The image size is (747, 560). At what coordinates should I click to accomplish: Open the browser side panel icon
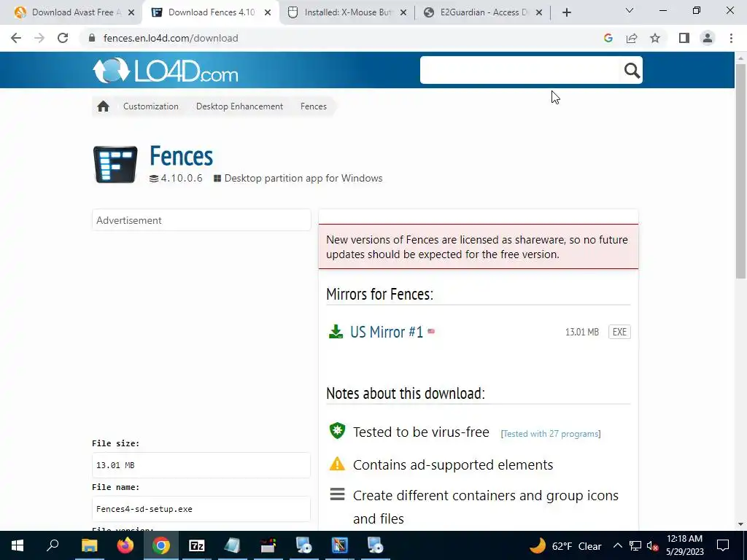pyautogui.click(x=684, y=38)
